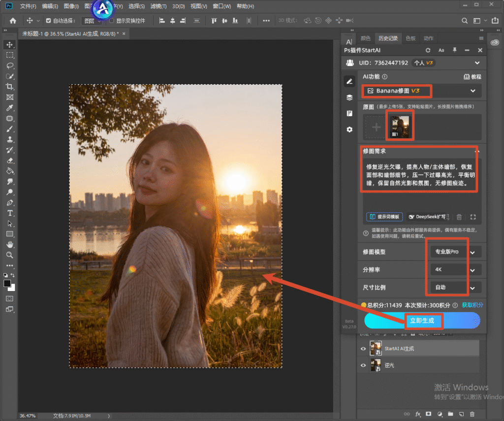Click the zoom percentage field 36.47%

point(28,416)
